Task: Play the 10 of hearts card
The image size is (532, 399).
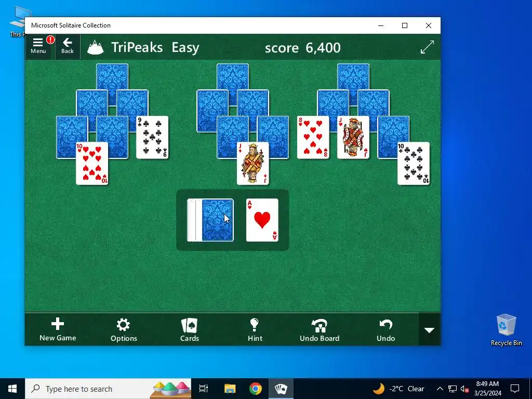Action: 92,164
